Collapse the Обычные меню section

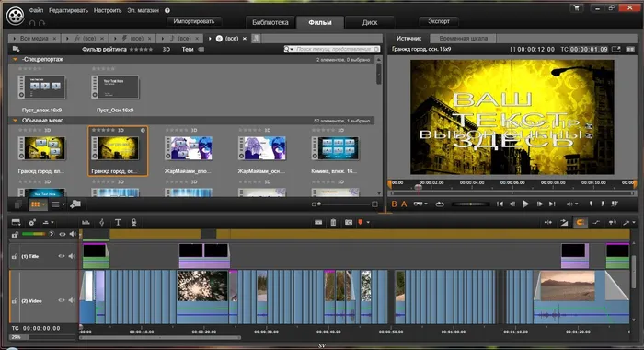pyautogui.click(x=16, y=121)
